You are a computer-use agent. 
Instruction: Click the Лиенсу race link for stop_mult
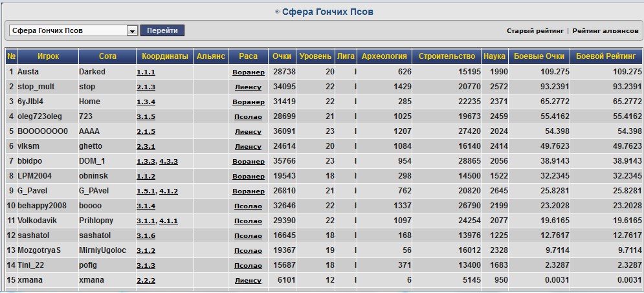(x=248, y=87)
